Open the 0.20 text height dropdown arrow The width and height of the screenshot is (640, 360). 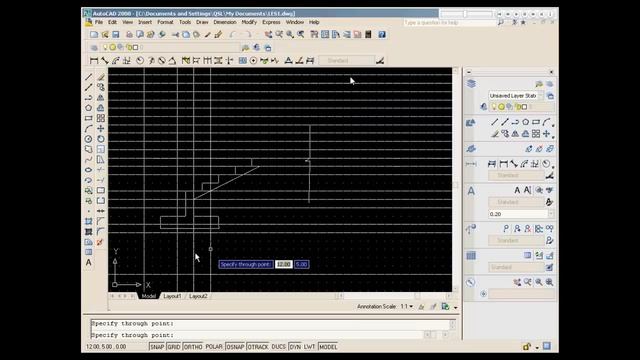tap(551, 214)
